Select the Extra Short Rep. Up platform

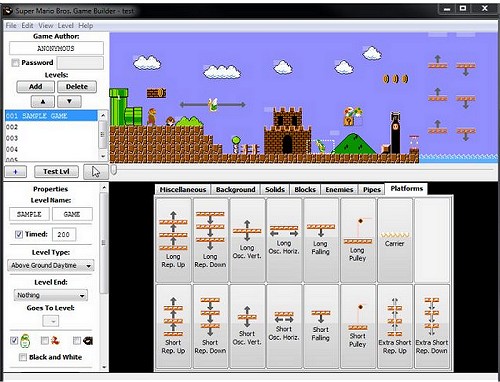pyautogui.click(x=395, y=326)
